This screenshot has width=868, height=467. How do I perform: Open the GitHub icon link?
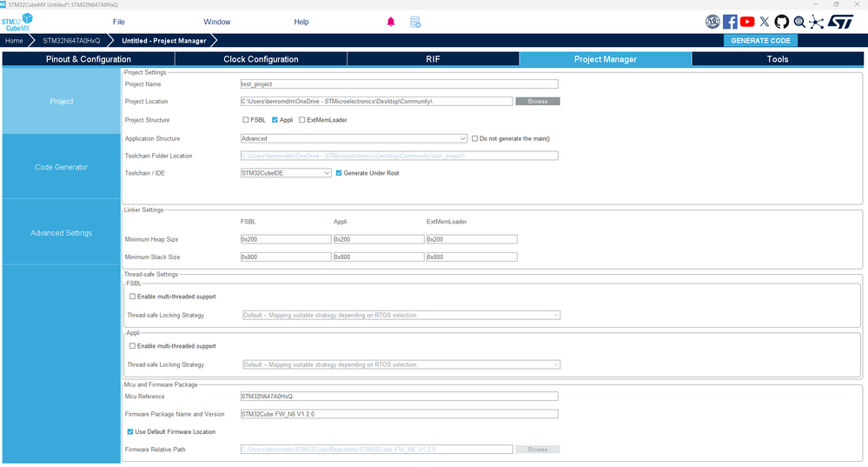(x=781, y=22)
